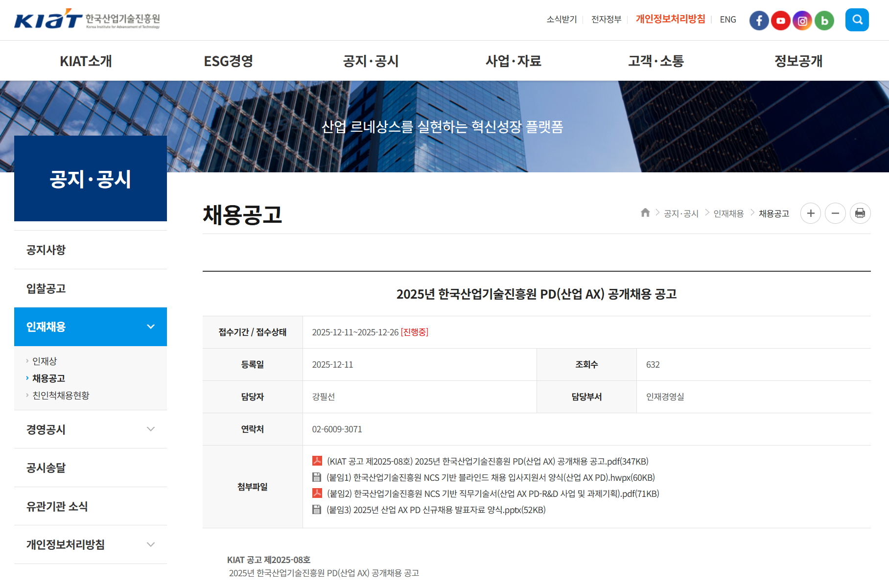Click the KIAT 공고 제2025-08호 body heading
This screenshot has height=588, width=889.
269,560
